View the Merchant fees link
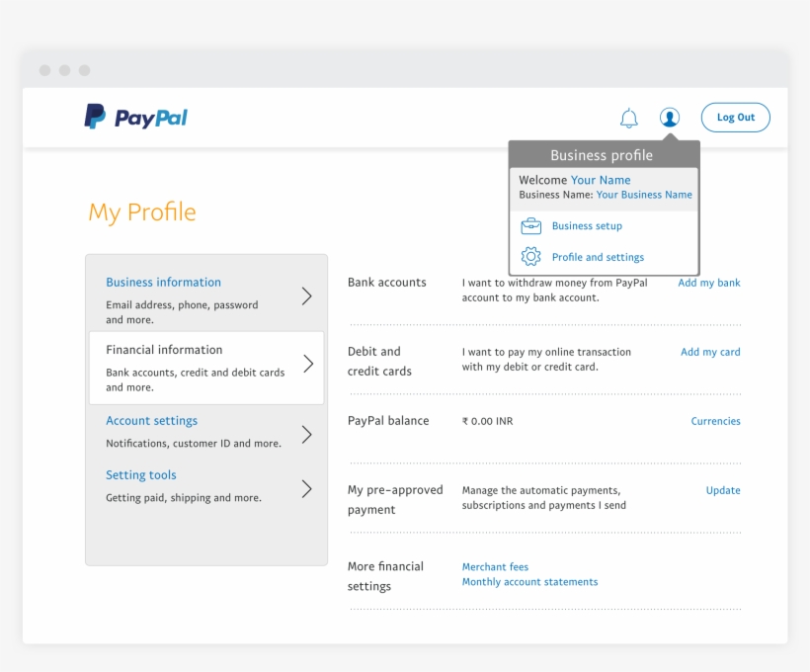 click(x=495, y=566)
